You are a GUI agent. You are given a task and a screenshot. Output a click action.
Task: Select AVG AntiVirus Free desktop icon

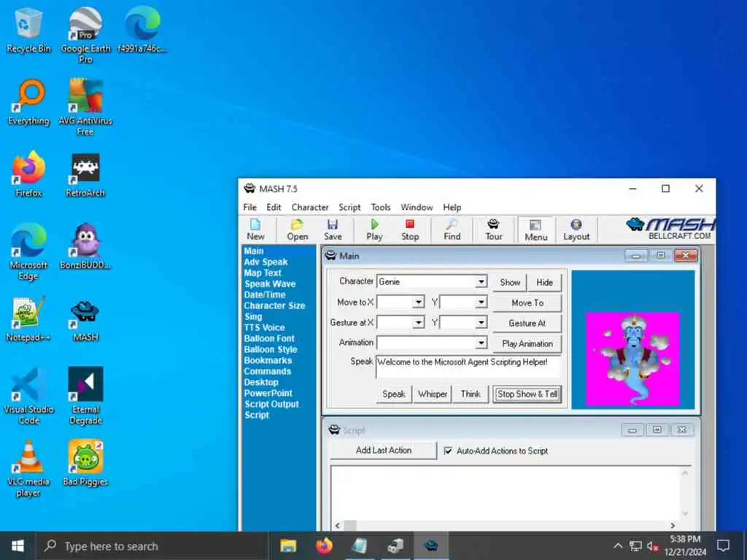click(85, 107)
